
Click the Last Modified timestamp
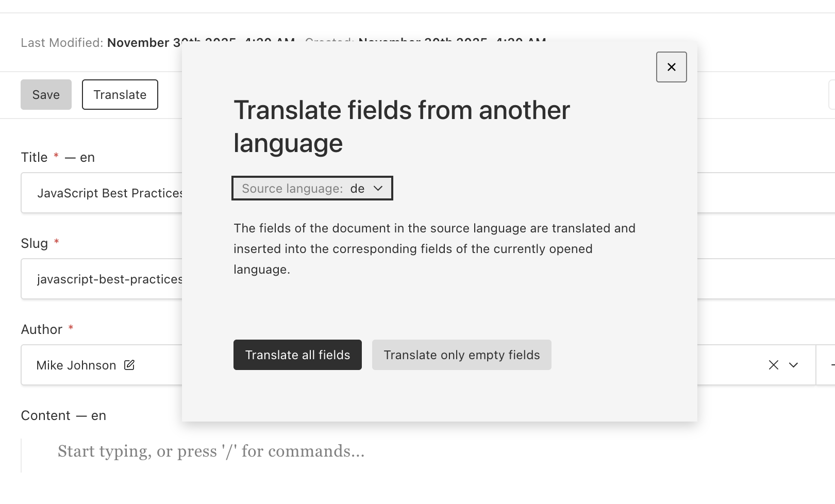[139, 43]
